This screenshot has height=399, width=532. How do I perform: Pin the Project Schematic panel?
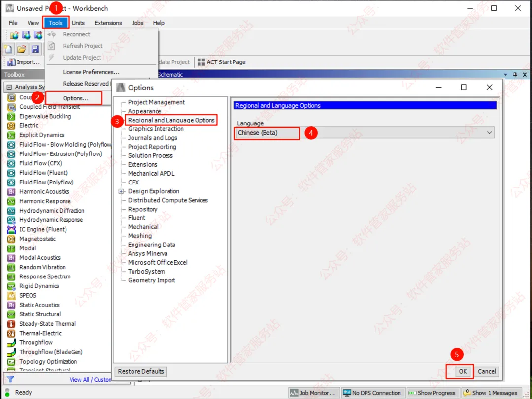(515, 75)
